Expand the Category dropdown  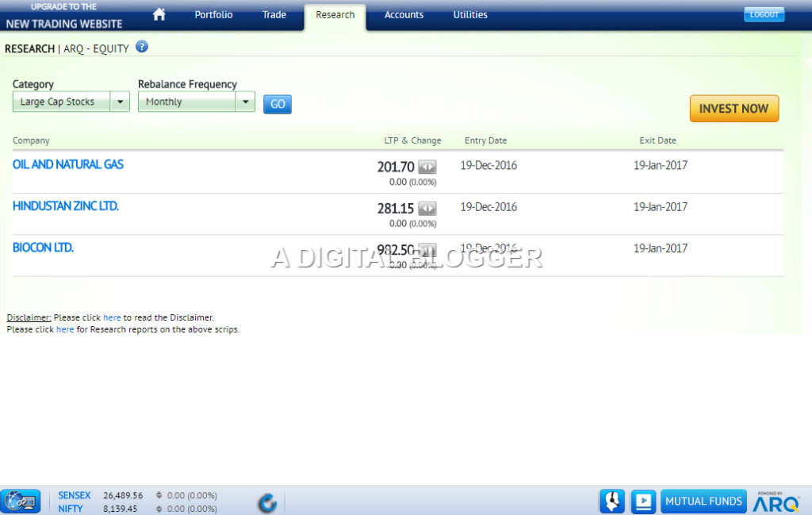point(120,102)
